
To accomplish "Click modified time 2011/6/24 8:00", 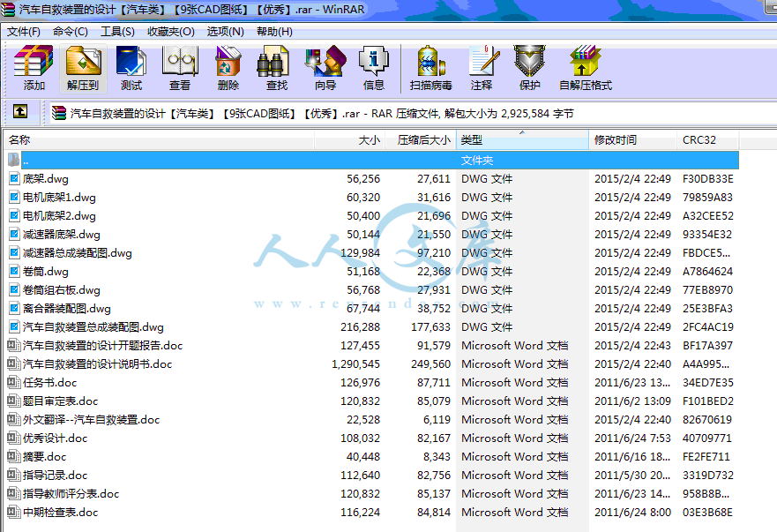I will (632, 513).
